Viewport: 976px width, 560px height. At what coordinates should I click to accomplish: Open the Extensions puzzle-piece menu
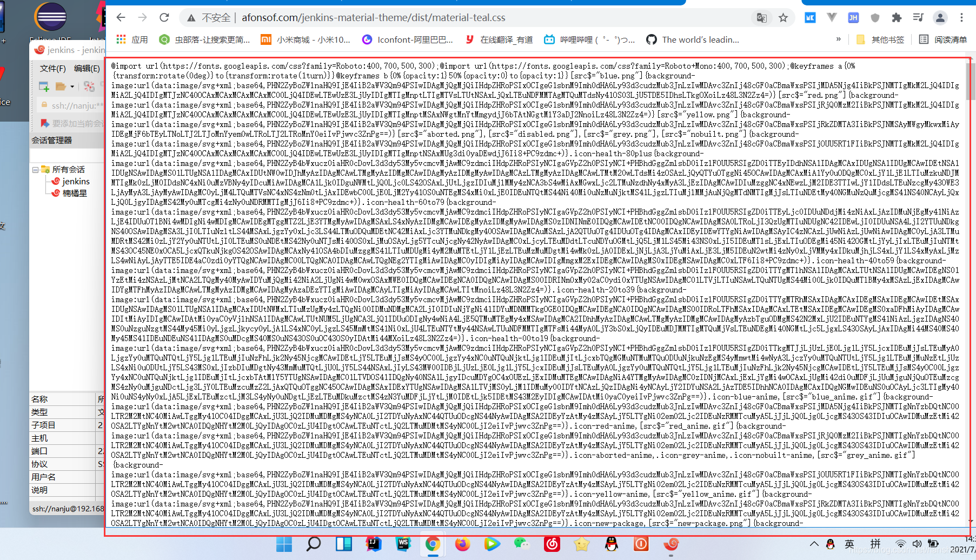click(x=897, y=18)
